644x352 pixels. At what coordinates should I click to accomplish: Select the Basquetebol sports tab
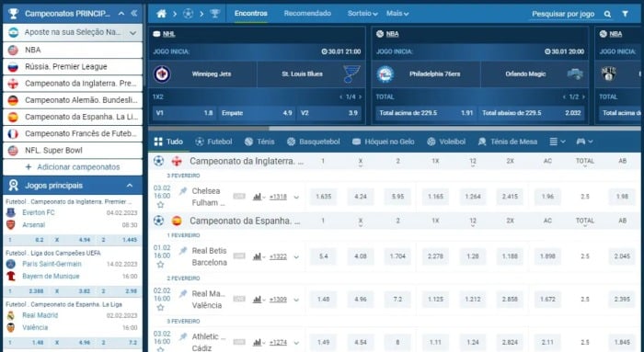pyautogui.click(x=314, y=142)
